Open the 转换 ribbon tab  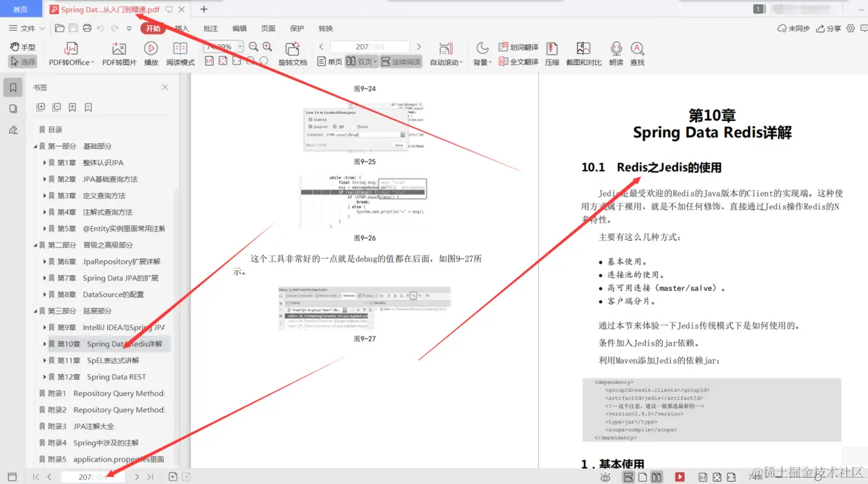[x=325, y=29]
